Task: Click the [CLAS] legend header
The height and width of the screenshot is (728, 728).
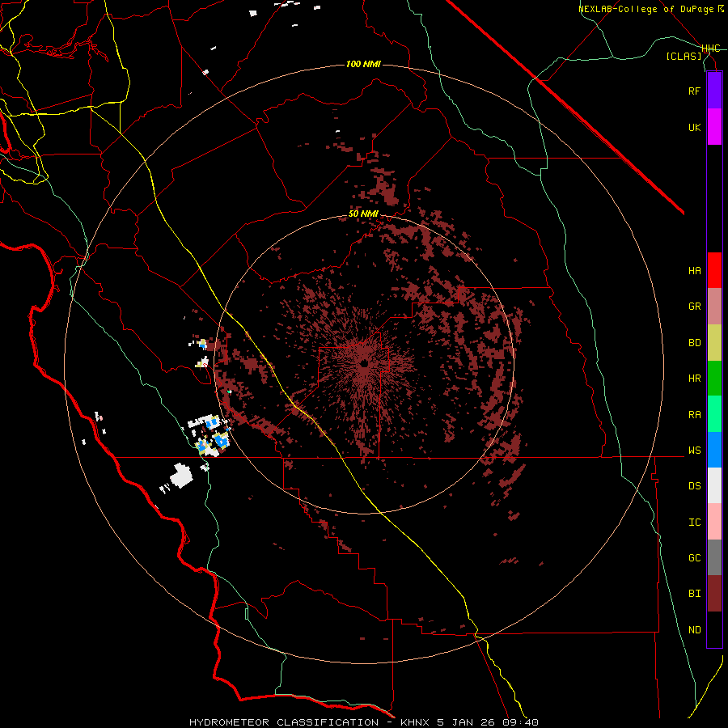Action: (x=684, y=56)
